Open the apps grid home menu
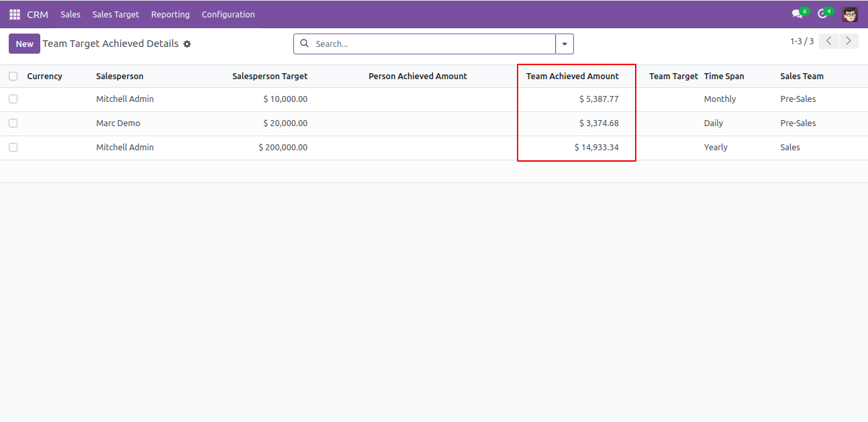The height and width of the screenshot is (422, 868). point(15,14)
